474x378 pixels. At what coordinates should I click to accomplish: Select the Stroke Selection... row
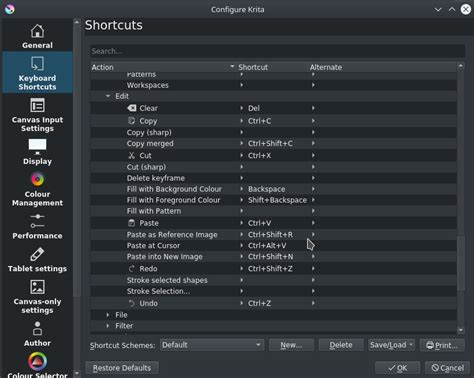[x=274, y=291]
